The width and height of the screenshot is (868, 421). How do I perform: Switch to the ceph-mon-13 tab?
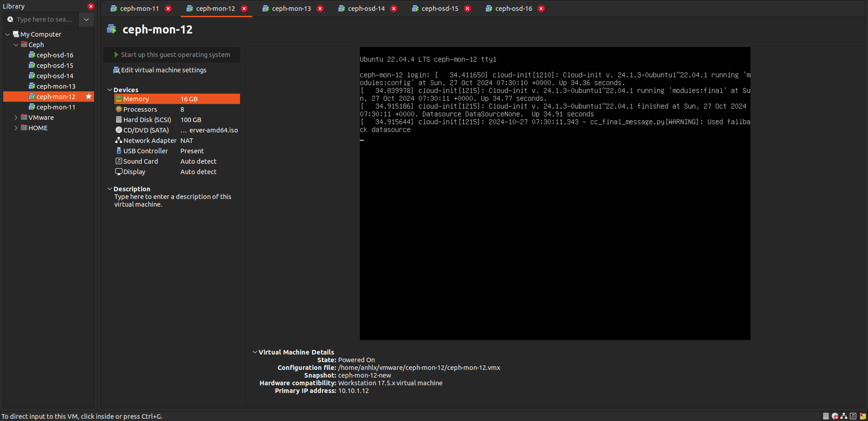(291, 9)
